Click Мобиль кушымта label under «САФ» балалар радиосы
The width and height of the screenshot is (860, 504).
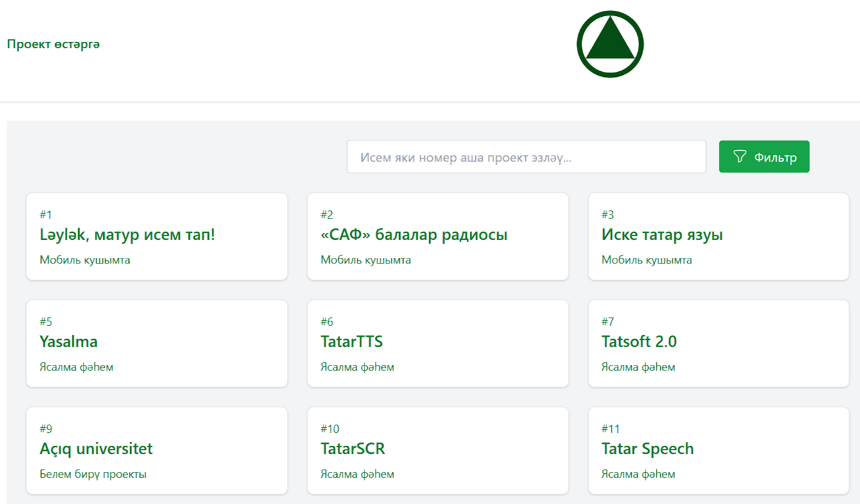(x=366, y=260)
